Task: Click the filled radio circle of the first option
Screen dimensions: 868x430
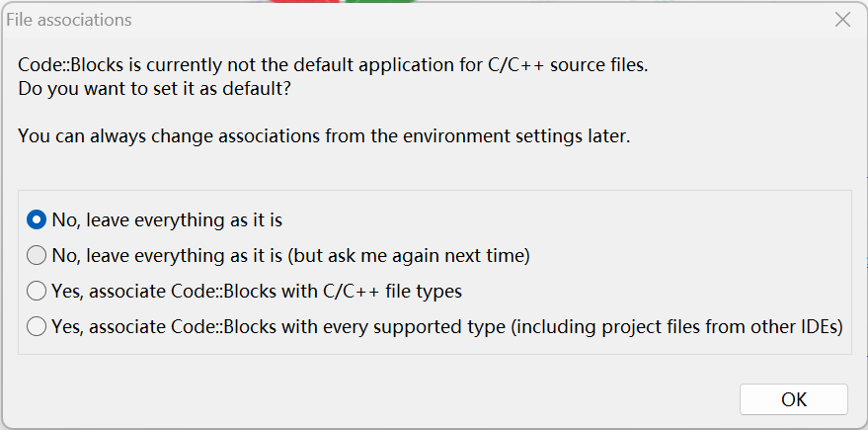Action: click(37, 219)
